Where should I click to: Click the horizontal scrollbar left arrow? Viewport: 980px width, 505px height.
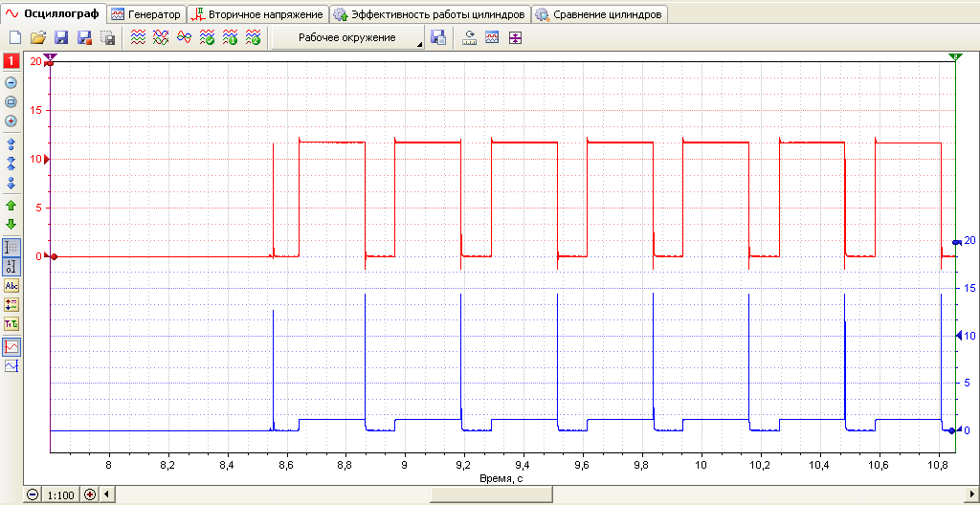(x=107, y=495)
